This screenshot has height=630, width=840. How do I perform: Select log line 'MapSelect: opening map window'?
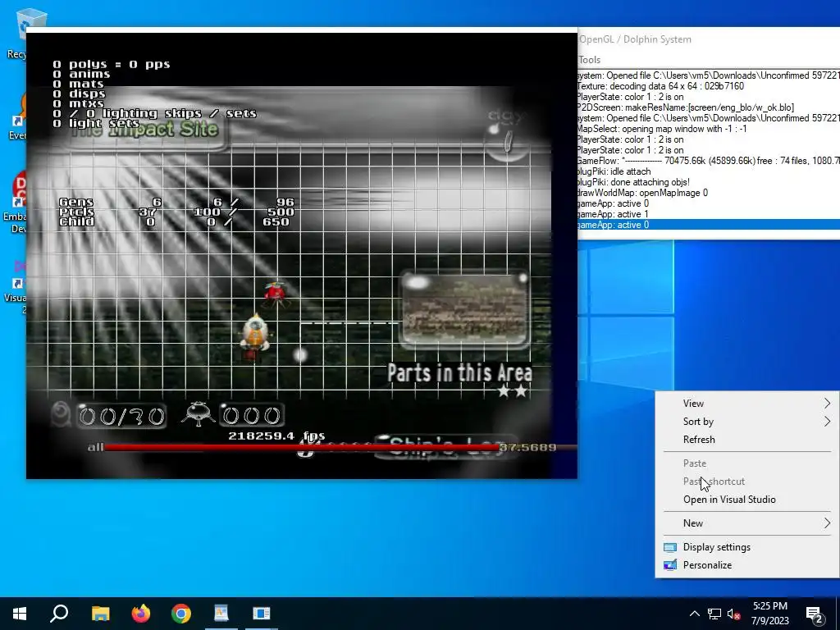coord(709,129)
